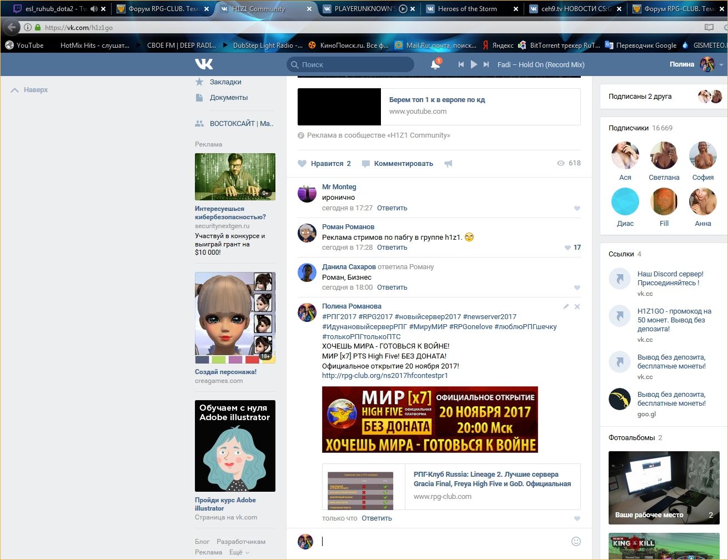Open the YouTube bookmark
Viewport: 728px width, 560px height.
(24, 46)
